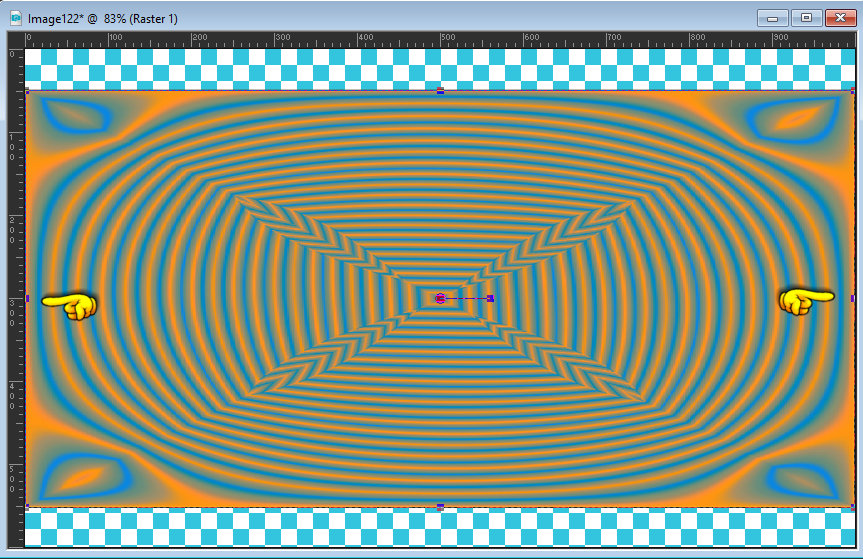This screenshot has height=559, width=863.
Task: Click the Image122 document icon in title bar
Action: click(16, 18)
